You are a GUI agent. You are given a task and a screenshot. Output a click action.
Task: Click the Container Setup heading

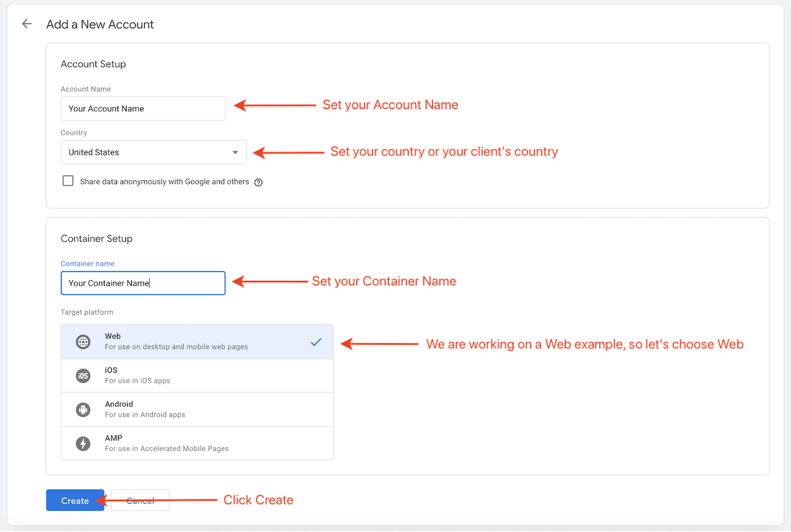tap(97, 238)
